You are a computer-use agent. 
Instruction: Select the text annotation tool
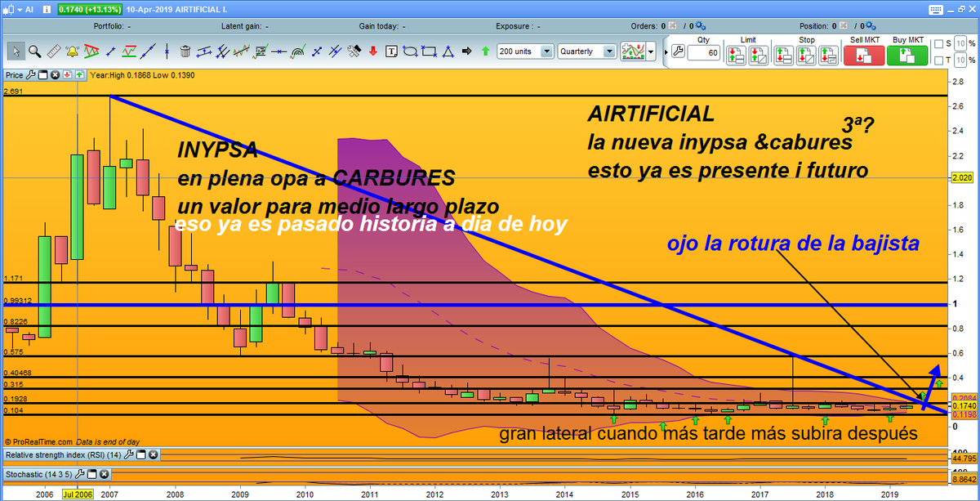click(x=391, y=51)
